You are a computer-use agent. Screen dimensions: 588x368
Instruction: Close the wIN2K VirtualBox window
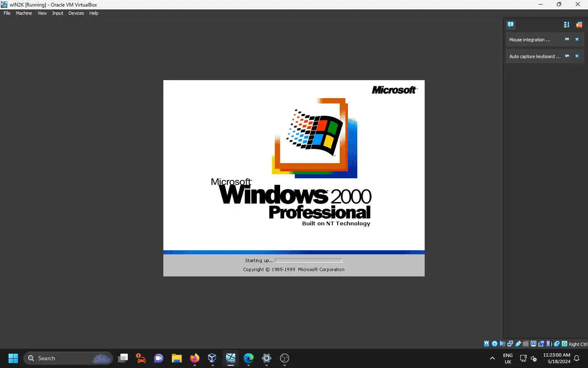tap(578, 4)
